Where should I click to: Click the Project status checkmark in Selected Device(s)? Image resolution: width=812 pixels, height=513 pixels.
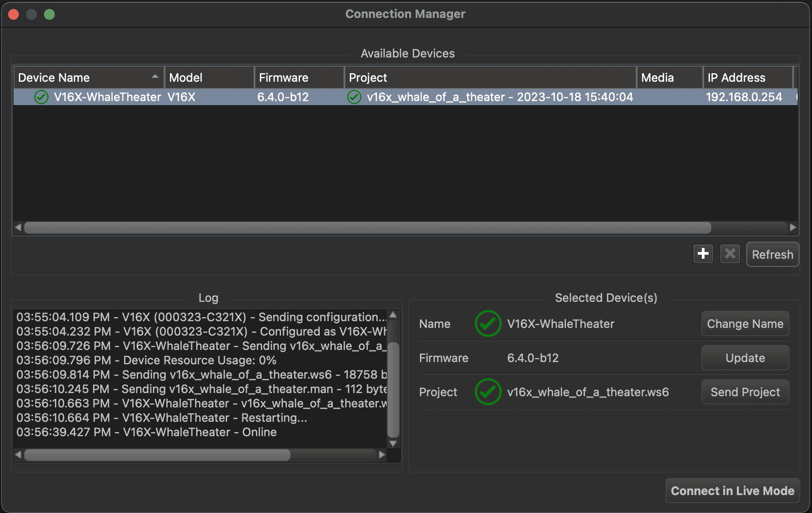[488, 392]
